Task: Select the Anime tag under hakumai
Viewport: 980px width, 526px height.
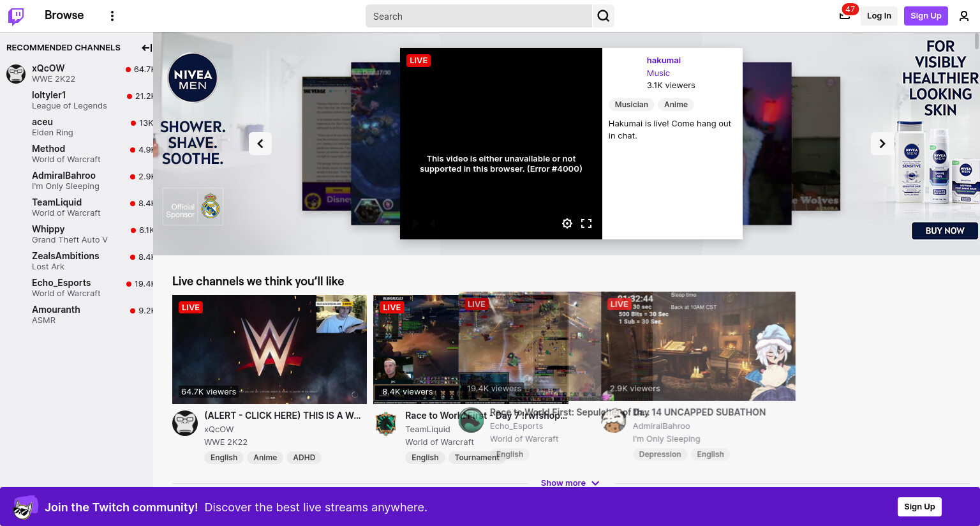Action: 676,105
